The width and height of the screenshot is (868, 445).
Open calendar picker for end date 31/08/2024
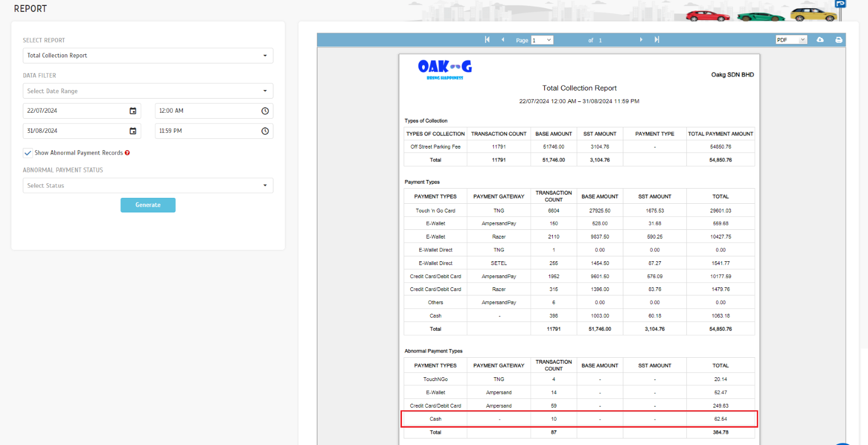pyautogui.click(x=133, y=131)
